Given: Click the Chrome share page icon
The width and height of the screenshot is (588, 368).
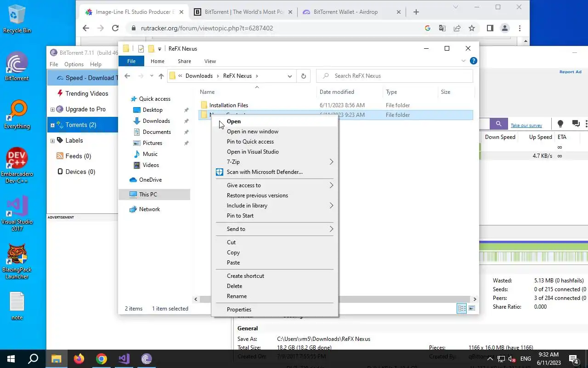Looking at the screenshot, I should (457, 28).
